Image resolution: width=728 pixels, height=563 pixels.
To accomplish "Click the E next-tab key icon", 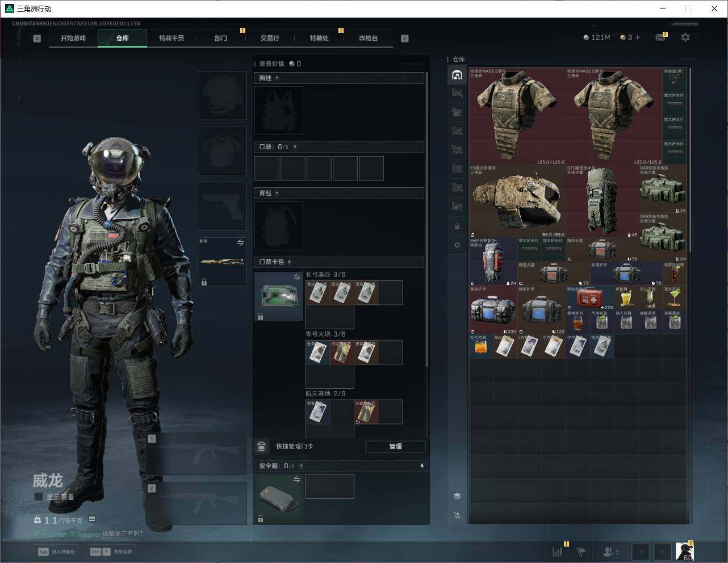I will pos(405,39).
